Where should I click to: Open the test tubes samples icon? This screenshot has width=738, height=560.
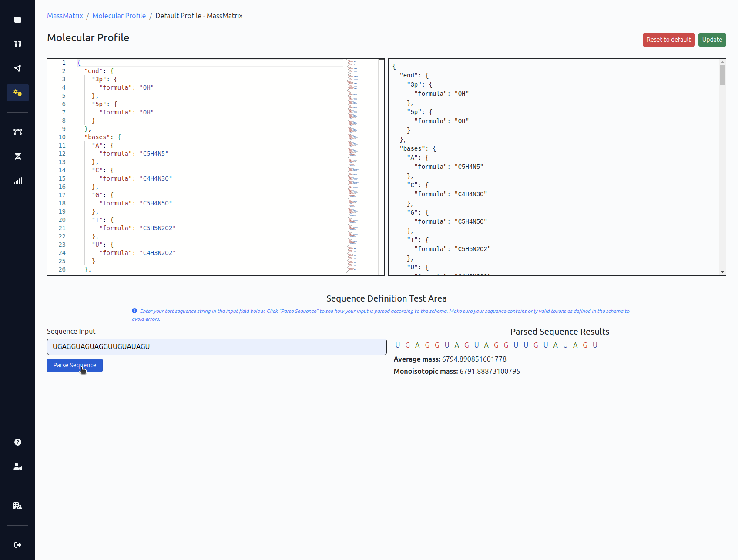[x=18, y=44]
